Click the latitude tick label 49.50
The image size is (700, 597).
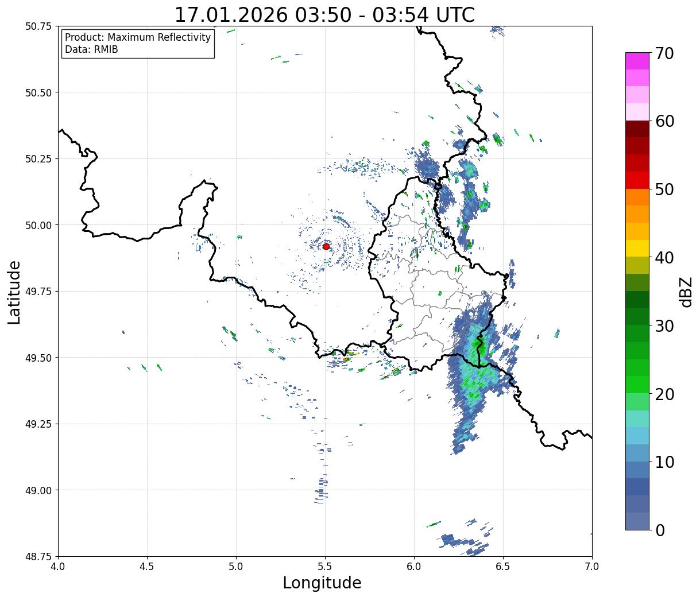pyautogui.click(x=38, y=358)
